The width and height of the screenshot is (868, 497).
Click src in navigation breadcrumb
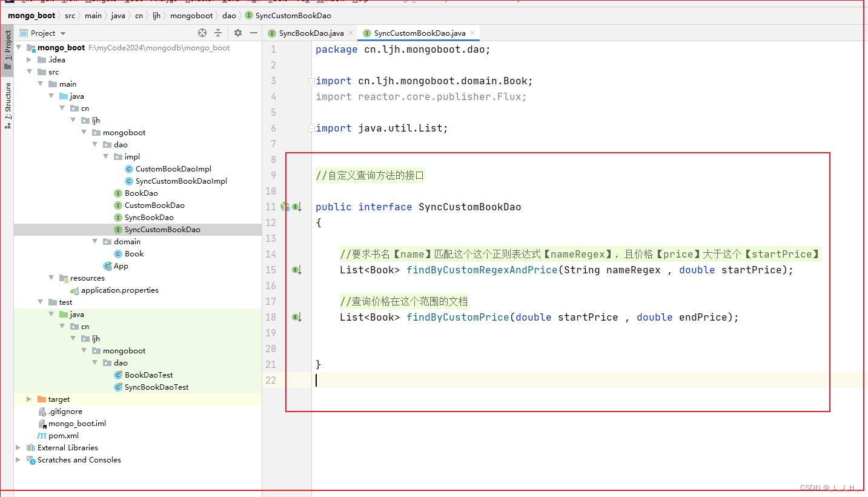tap(70, 16)
